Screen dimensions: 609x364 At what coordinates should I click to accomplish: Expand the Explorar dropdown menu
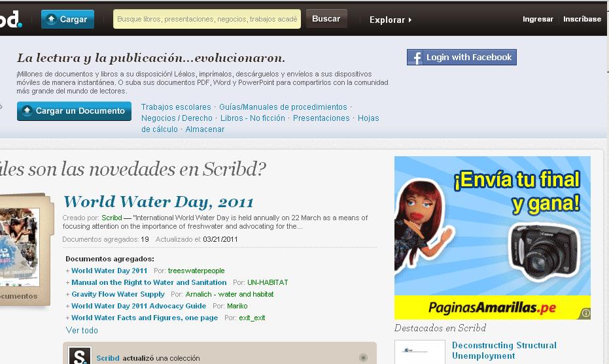point(391,20)
